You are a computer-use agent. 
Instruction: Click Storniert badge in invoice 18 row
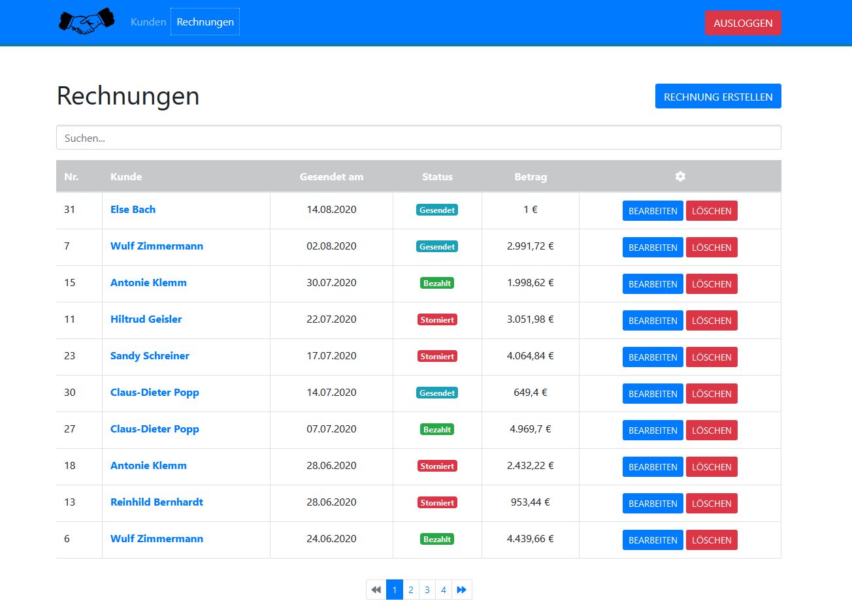[x=437, y=466]
